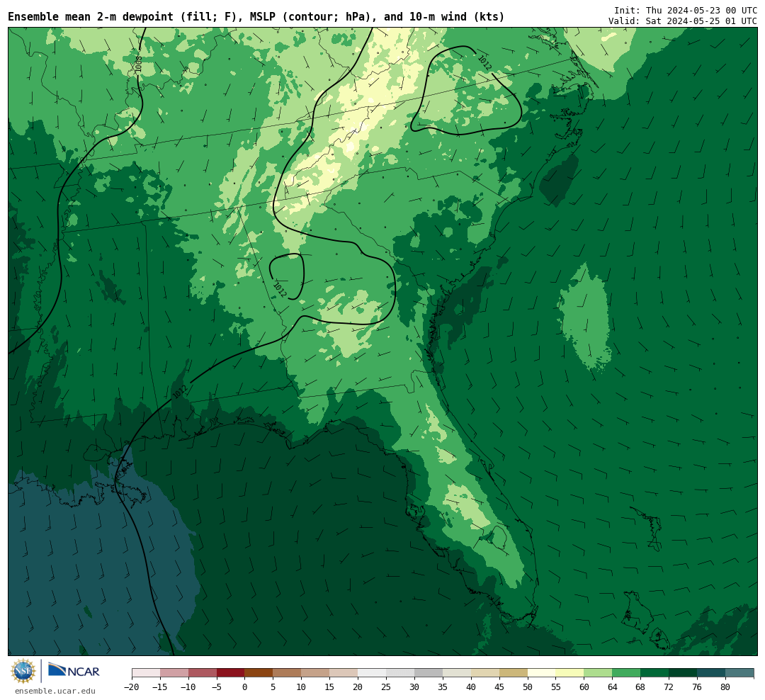Image resolution: width=765 pixels, height=700 pixels.
Task: Click the 'Init: Thu 2024-05-23 00 UTC' text
Action: [686, 10]
